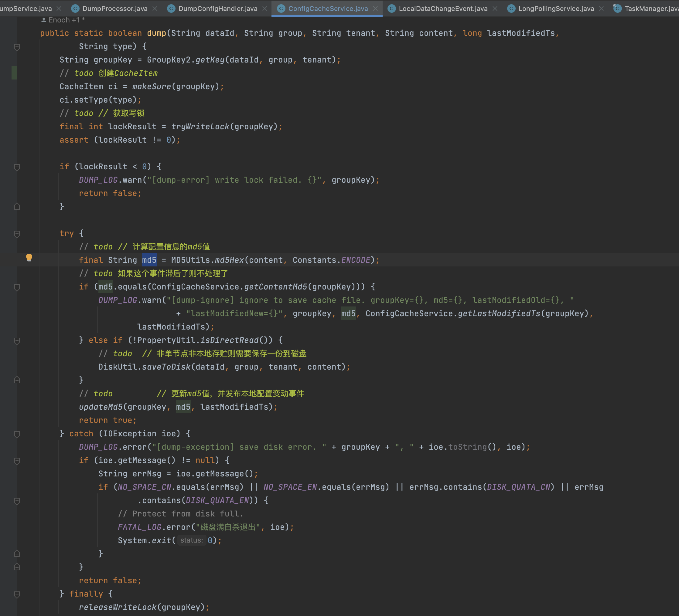Close the LongPollingService.java tab
The image size is (679, 616).
coord(601,8)
